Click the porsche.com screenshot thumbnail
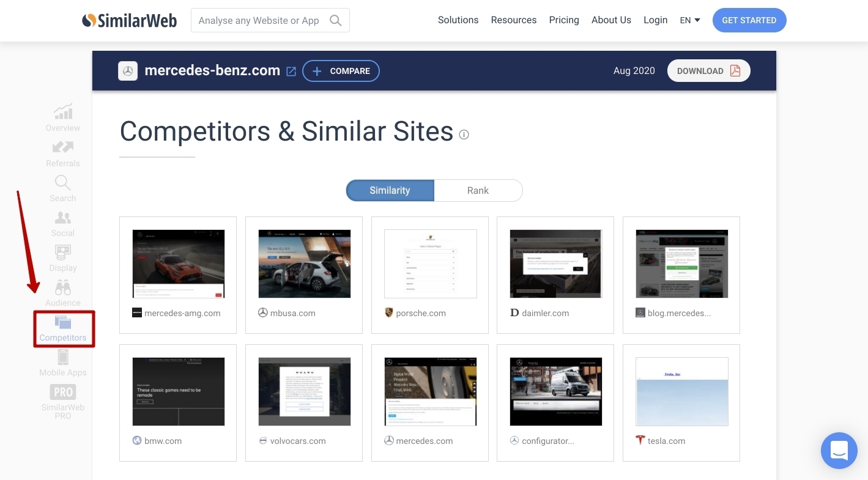Screen dimensions: 868x480 point(431,264)
